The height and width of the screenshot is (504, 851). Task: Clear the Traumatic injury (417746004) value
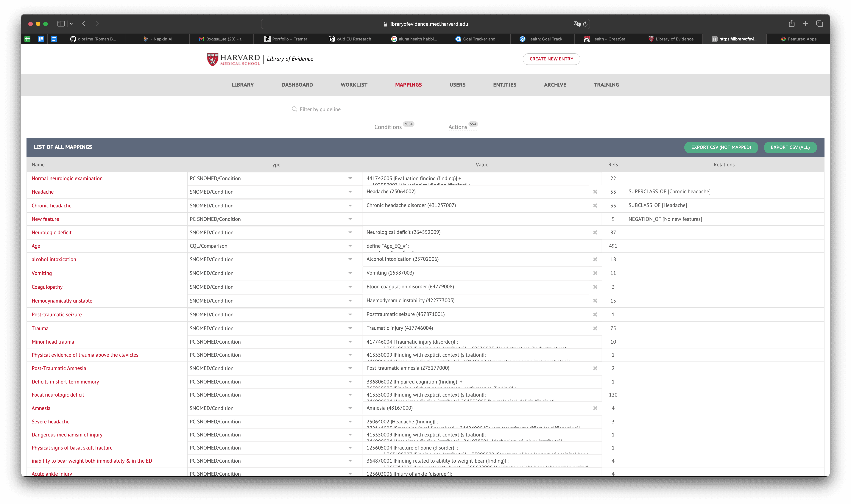click(595, 328)
